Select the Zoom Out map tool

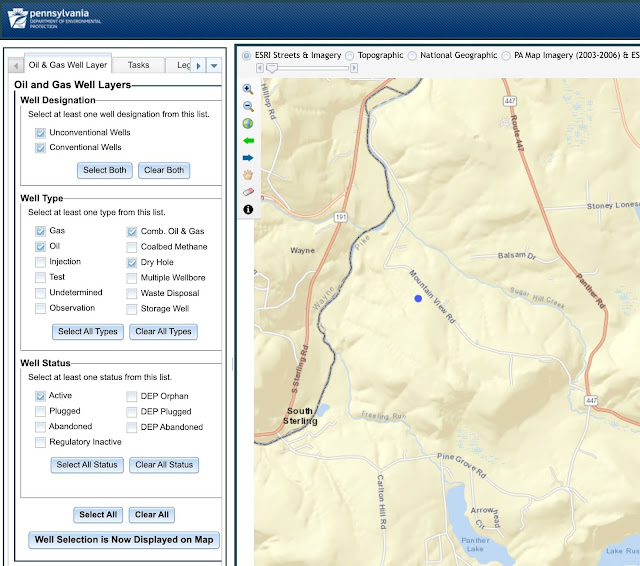click(x=248, y=107)
